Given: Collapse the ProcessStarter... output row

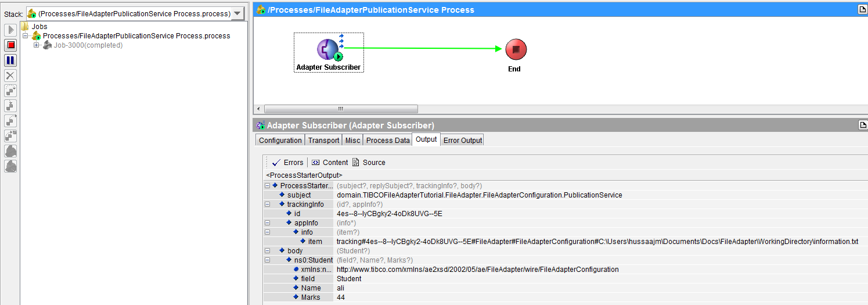Looking at the screenshot, I should click(x=268, y=186).
